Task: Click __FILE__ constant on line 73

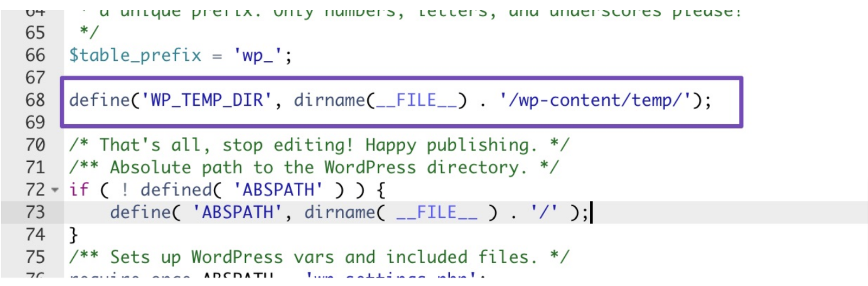Action: pyautogui.click(x=436, y=212)
